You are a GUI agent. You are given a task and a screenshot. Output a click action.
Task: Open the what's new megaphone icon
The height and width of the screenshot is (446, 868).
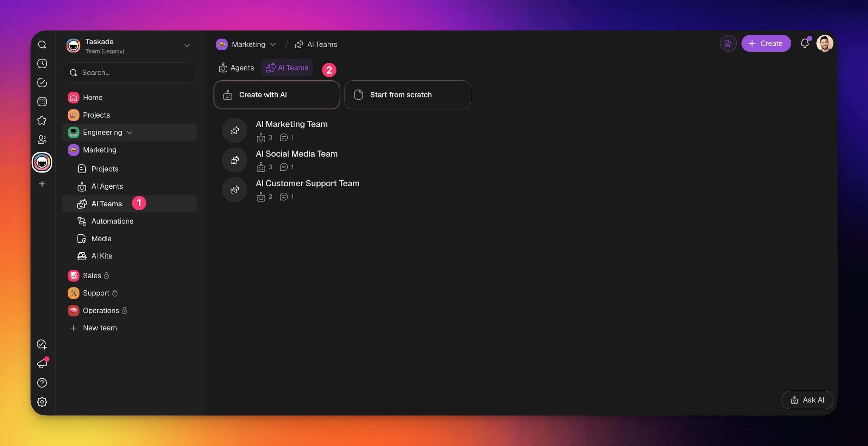pyautogui.click(x=42, y=364)
